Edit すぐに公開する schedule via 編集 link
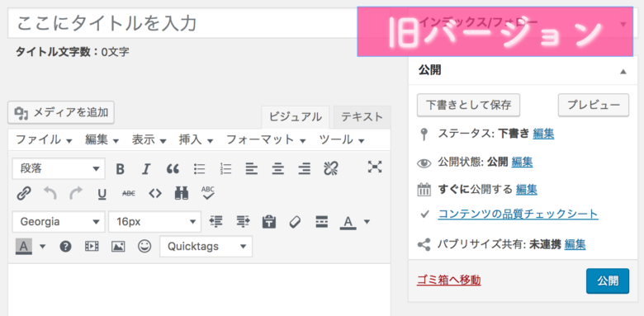This screenshot has height=316, width=644. (527, 189)
